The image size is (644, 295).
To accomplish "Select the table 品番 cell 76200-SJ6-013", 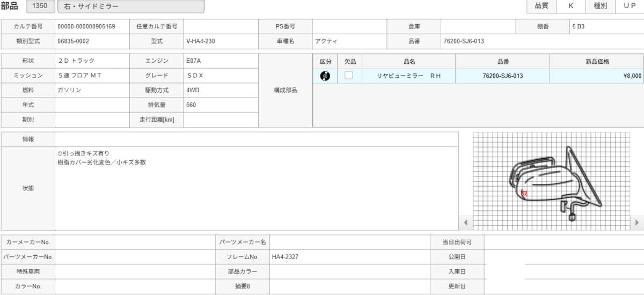I will pyautogui.click(x=502, y=76).
